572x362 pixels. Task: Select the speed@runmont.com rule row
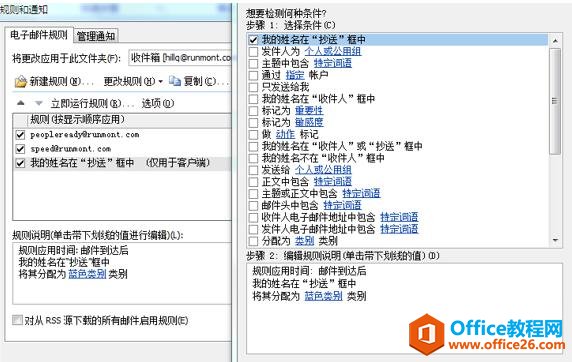point(122,149)
